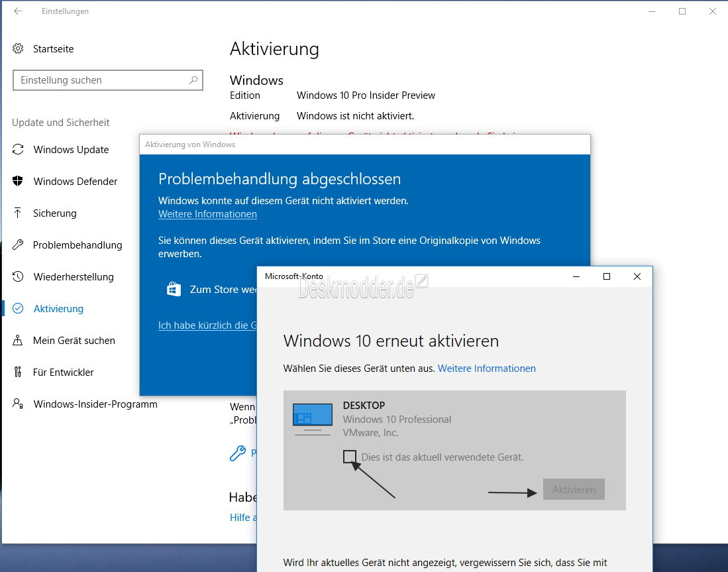The width and height of the screenshot is (728, 572).
Task: Check 'Dies ist das aktuell verwendete Gerät'
Action: pos(350,457)
